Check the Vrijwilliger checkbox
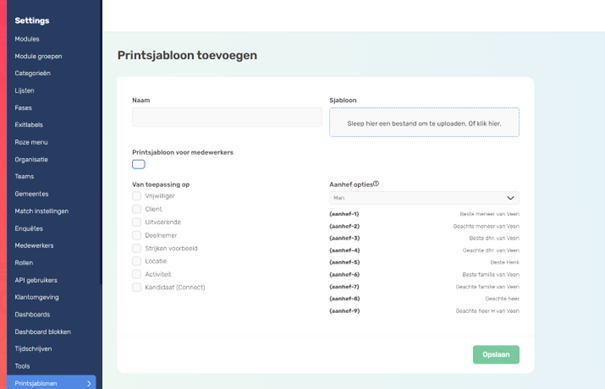The height and width of the screenshot is (389, 605). click(137, 196)
